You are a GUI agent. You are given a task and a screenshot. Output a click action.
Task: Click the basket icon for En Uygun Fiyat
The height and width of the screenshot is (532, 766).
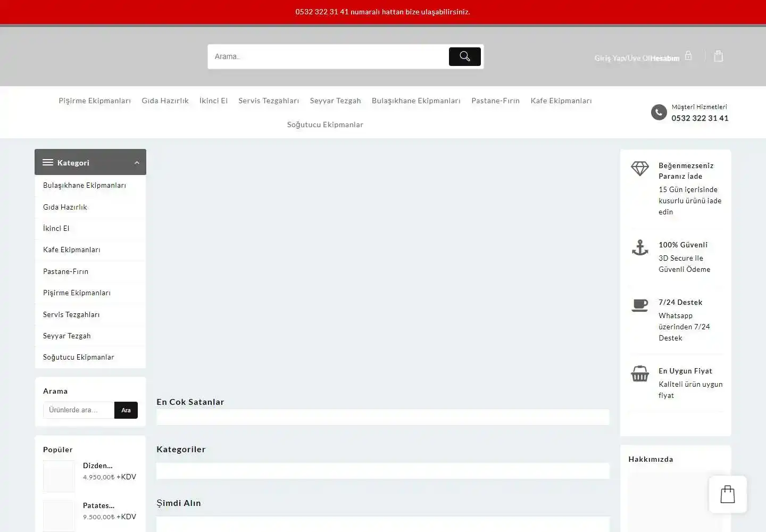640,373
